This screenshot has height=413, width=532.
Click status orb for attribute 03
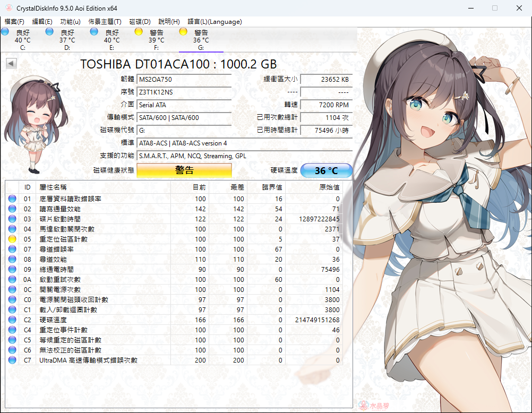pos(12,219)
